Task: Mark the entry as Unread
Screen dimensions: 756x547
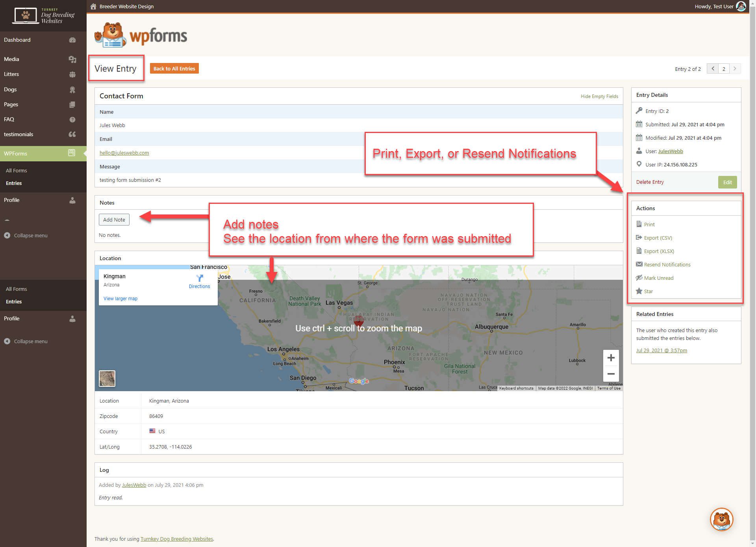Action: pyautogui.click(x=658, y=278)
